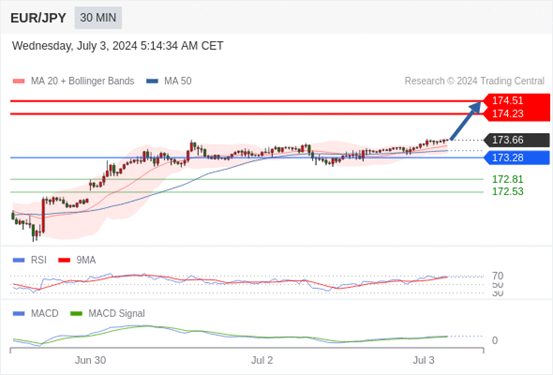
Task: Click the pink MA 20 Bollinger legend swatch
Action: click(19, 81)
